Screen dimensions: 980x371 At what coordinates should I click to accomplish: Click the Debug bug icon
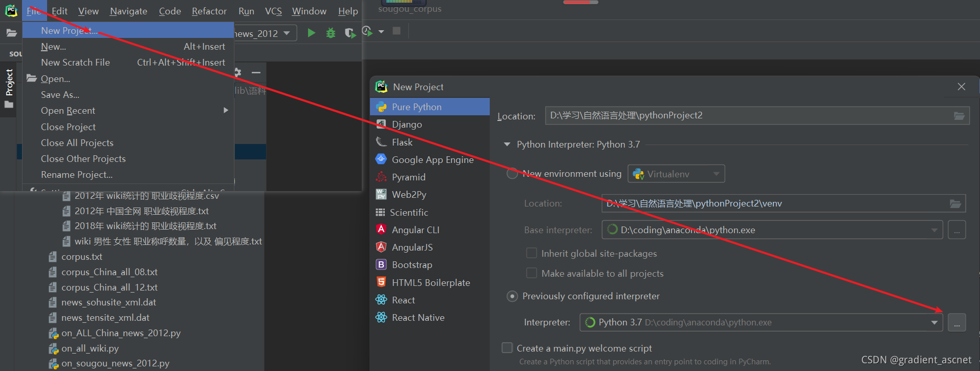pos(331,33)
